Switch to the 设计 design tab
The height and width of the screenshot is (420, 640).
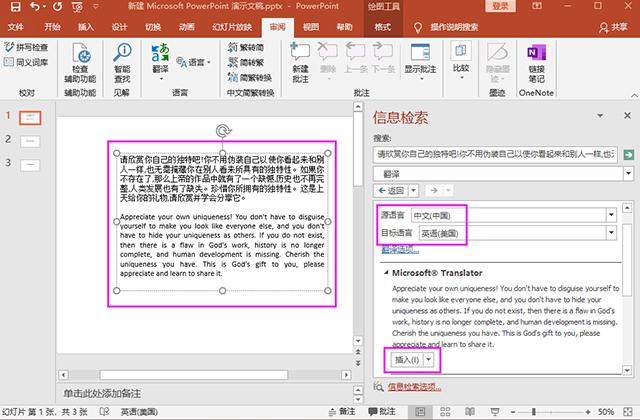pos(119,27)
